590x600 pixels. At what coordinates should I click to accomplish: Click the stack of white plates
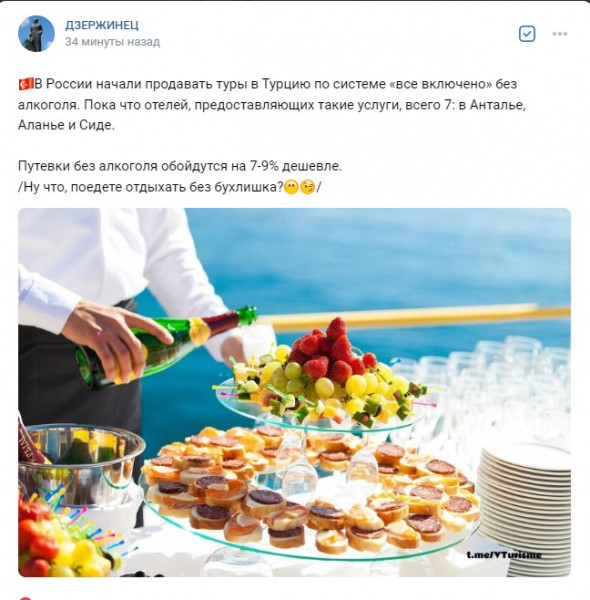tap(525, 509)
